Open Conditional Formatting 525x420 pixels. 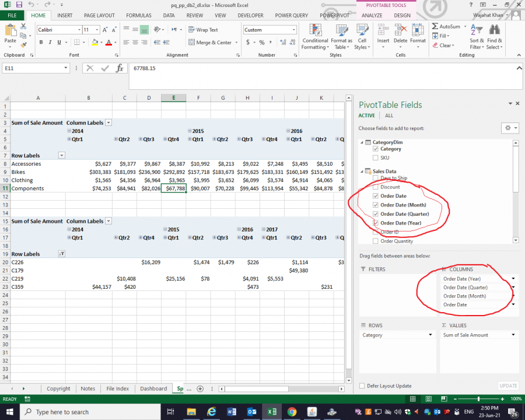315,37
